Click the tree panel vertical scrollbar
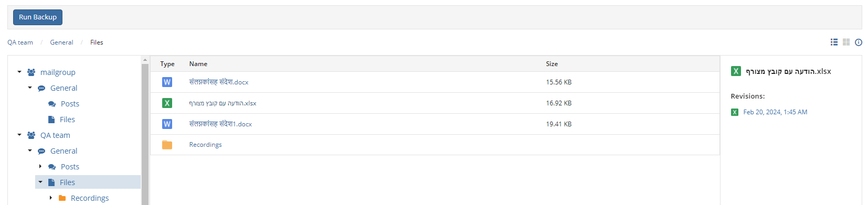Image resolution: width=868 pixels, height=205 pixels. [145, 131]
